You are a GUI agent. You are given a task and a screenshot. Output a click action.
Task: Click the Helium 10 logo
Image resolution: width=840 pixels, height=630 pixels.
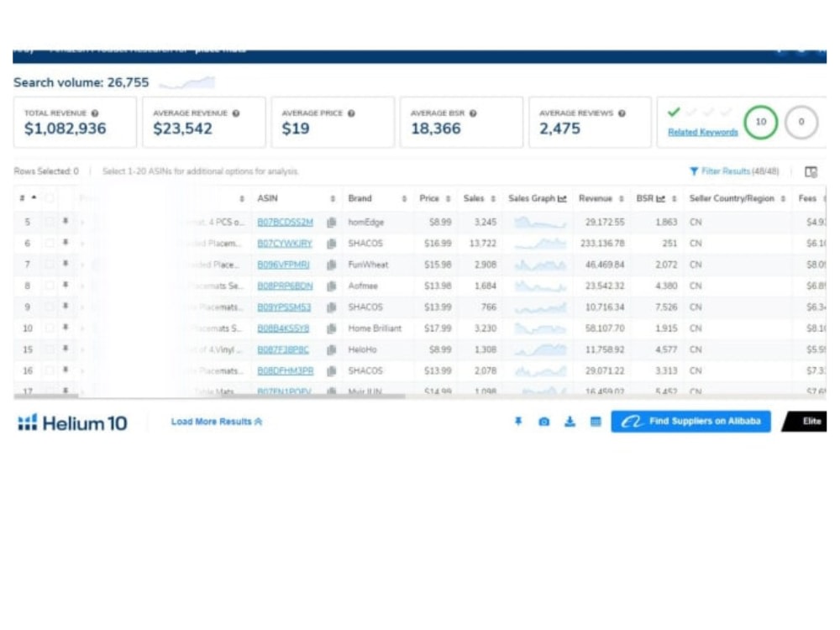73,423
